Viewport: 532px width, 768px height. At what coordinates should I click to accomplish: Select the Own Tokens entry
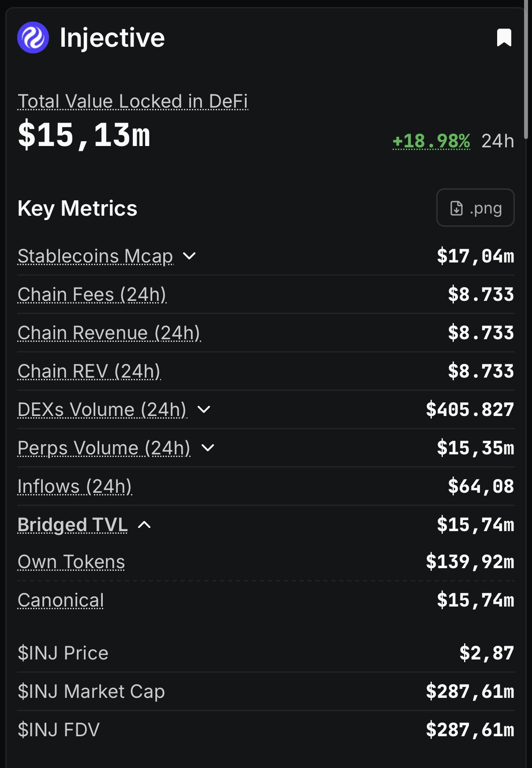point(71,562)
